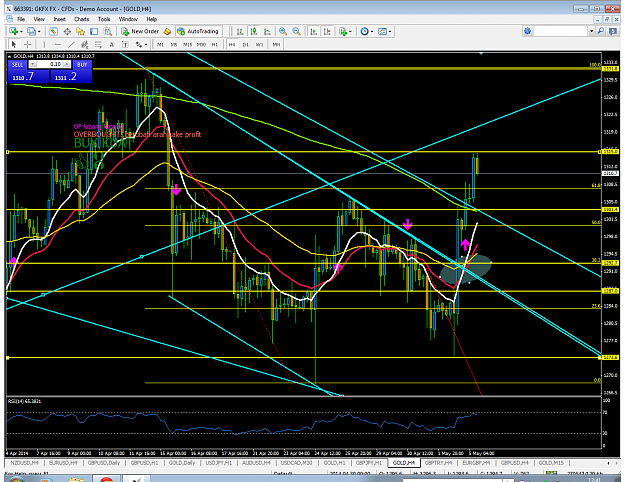Toggle the Data Window crosshair-circle icon
This screenshot has height=482, width=625.
67,31
